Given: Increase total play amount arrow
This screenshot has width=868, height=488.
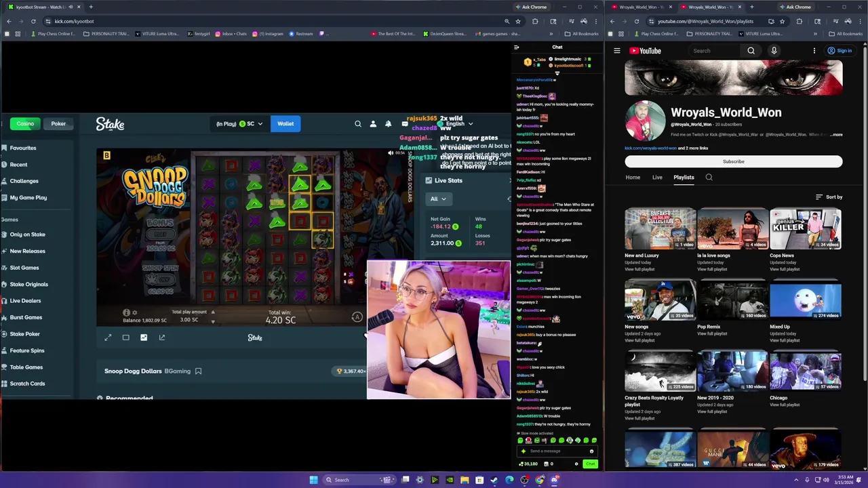Looking at the screenshot, I should tap(213, 312).
